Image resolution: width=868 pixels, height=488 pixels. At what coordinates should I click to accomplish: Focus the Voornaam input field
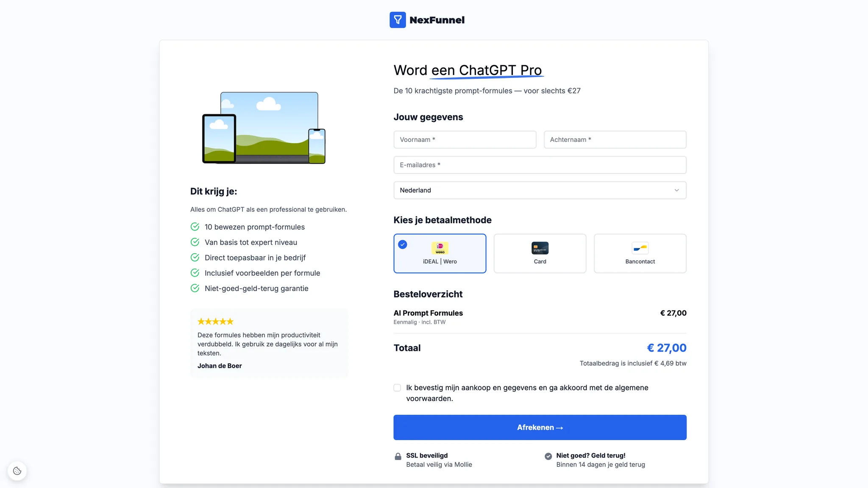pos(465,139)
